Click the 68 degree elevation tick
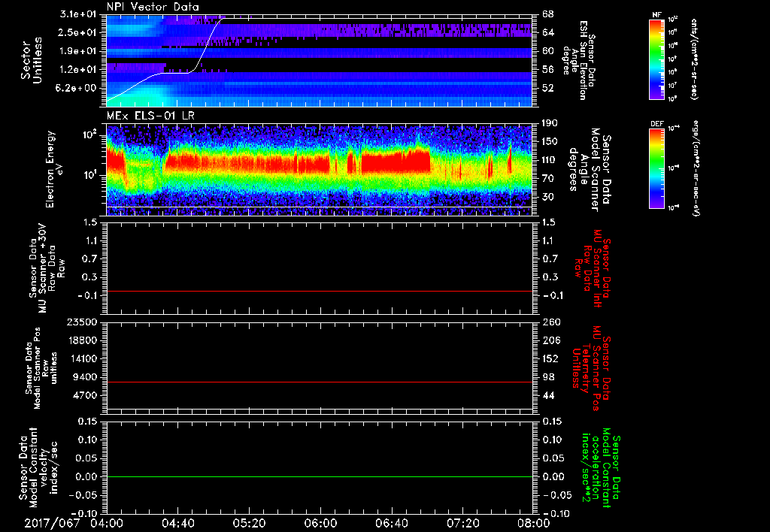This screenshot has height=532, width=770. click(x=547, y=14)
